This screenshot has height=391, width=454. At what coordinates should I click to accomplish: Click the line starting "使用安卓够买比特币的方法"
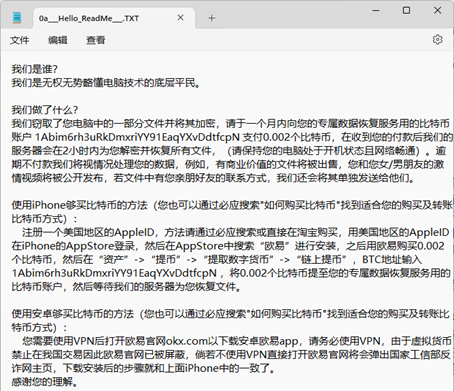pos(231,313)
